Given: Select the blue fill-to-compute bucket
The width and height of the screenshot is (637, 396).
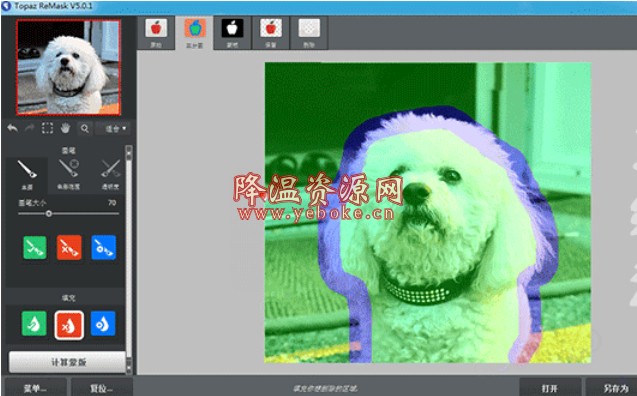Looking at the screenshot, I should [103, 324].
